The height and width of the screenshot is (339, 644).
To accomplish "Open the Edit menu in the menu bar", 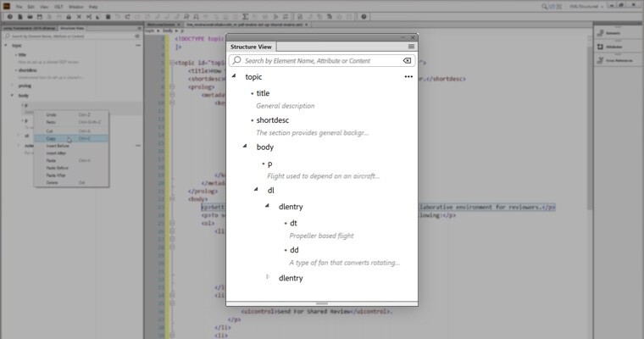I will click(x=31, y=7).
